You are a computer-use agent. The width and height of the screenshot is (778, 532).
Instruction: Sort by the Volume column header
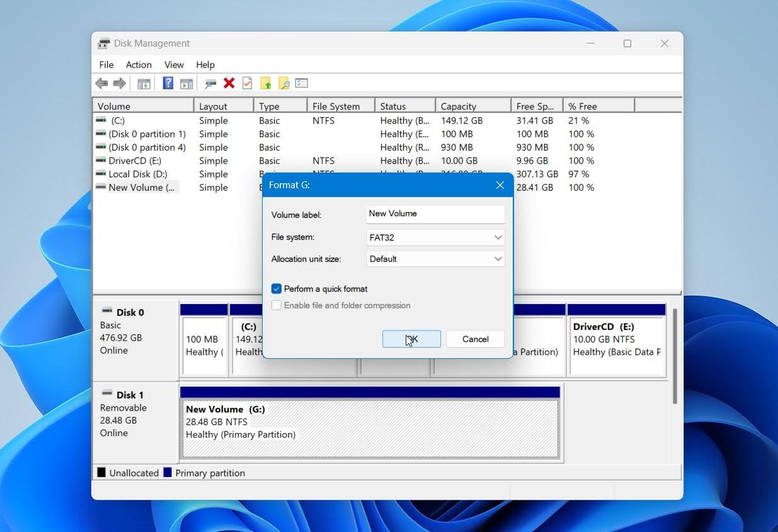[143, 106]
